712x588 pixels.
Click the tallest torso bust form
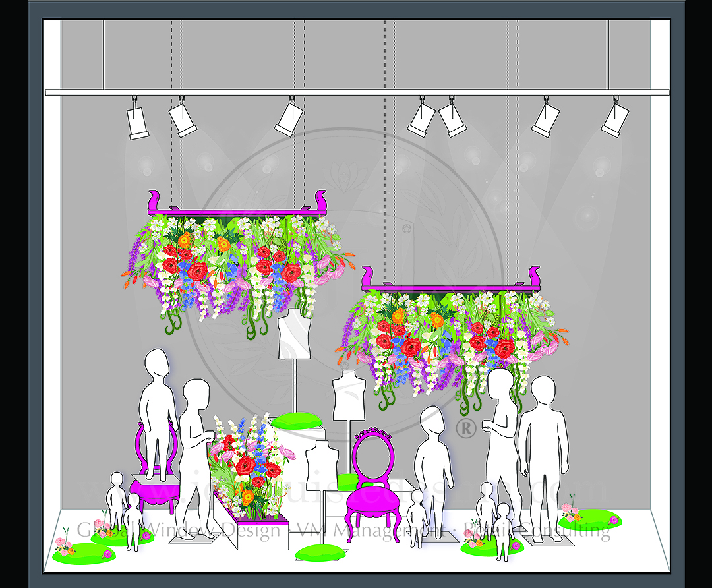pos(293,336)
